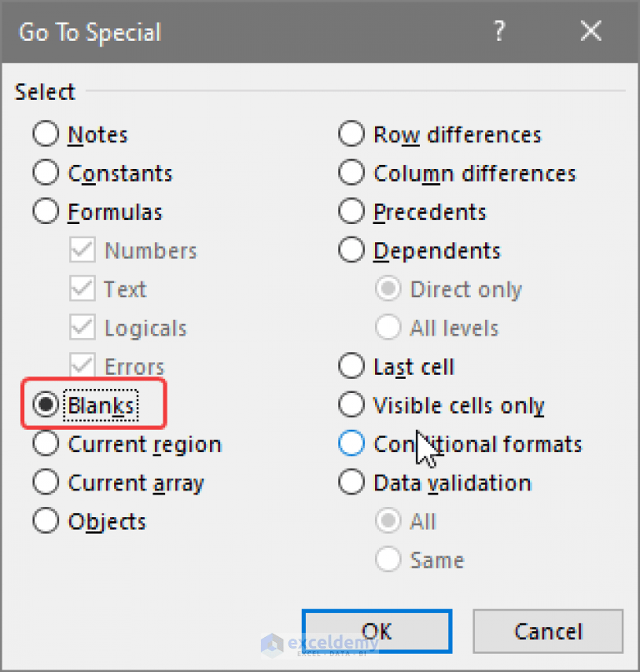
Task: Enable the Text checkbox
Action: point(82,289)
